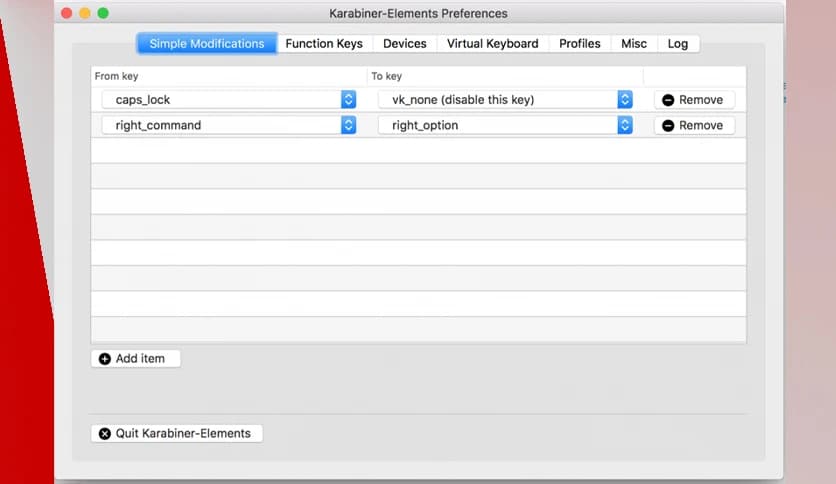The height and width of the screenshot is (484, 836).
Task: Open the right_option to-key dropdown
Action: coord(505,125)
